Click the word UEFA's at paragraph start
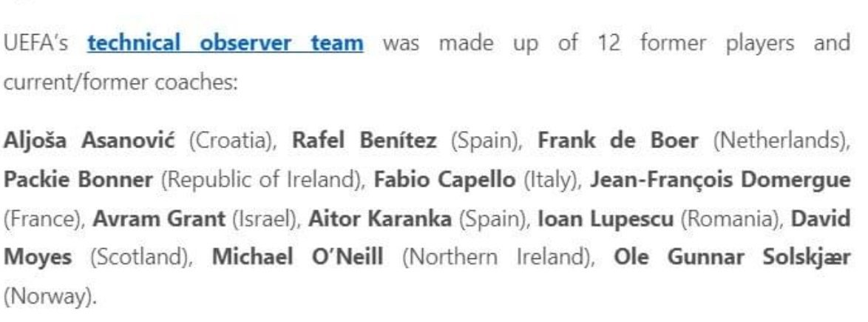 point(36,43)
